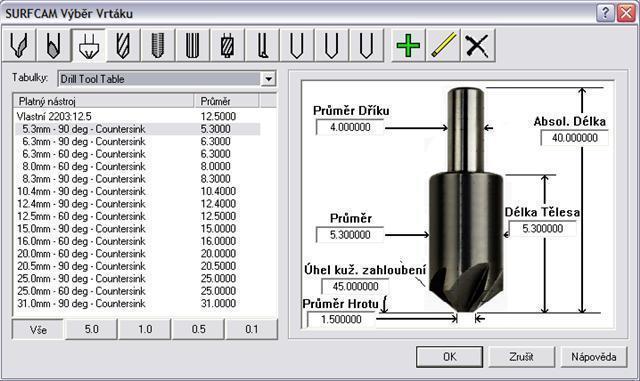640x381 pixels.
Task: Choose the boring bar tool icon
Action: (262, 45)
